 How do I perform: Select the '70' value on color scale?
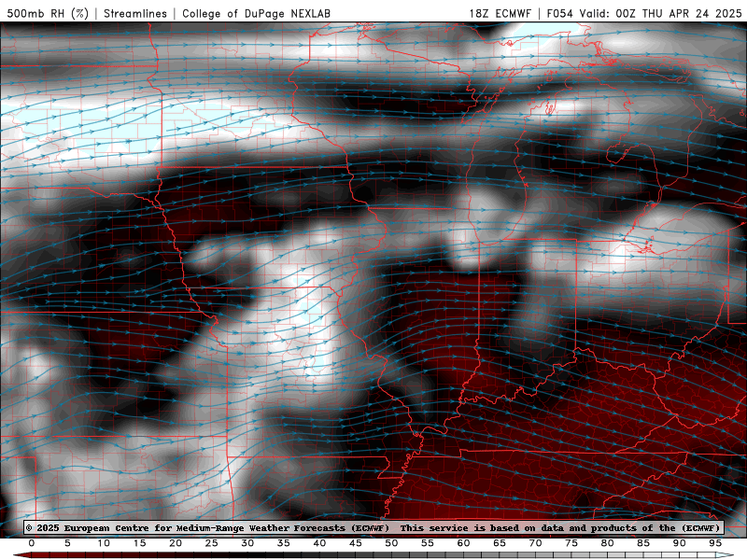[x=535, y=543]
